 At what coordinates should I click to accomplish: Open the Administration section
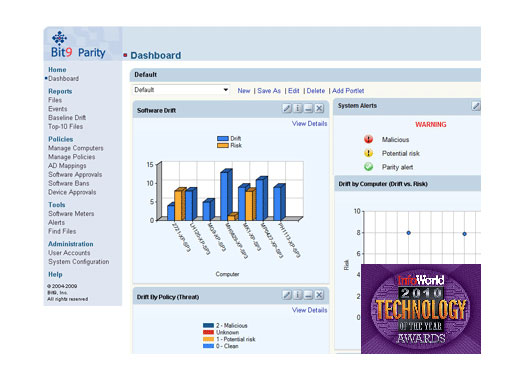tap(70, 244)
